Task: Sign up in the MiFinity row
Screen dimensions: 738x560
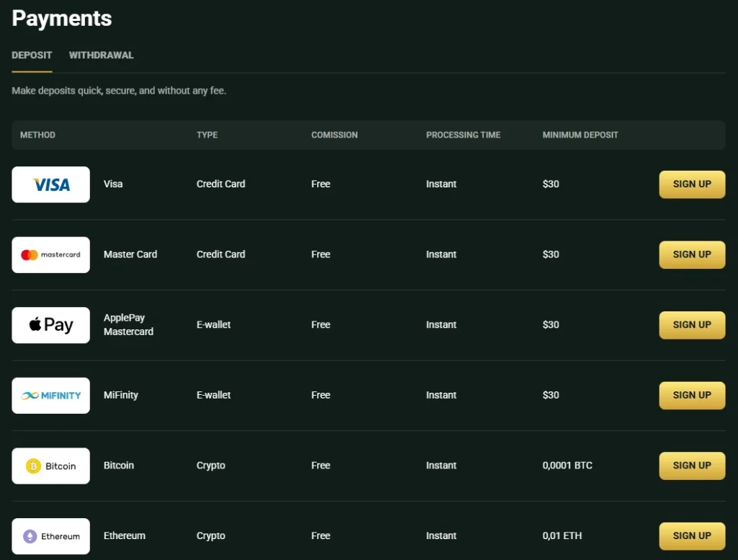Action: [692, 395]
